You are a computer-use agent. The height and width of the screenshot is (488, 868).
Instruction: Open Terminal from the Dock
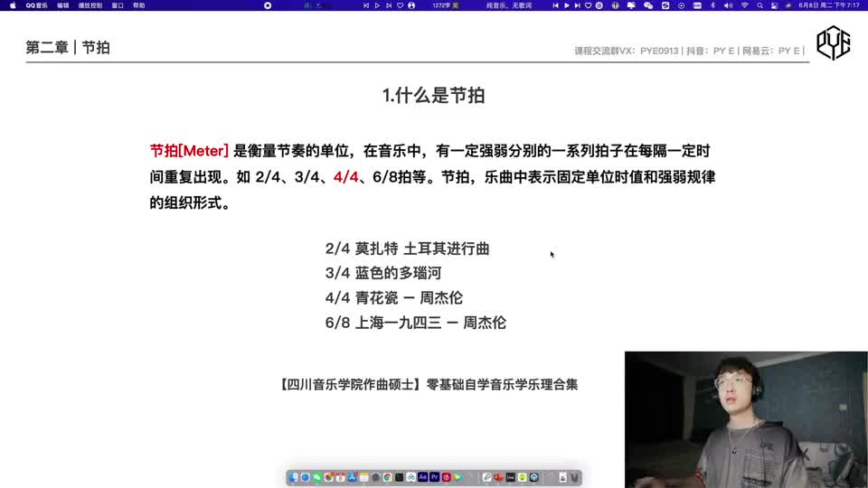tap(399, 477)
